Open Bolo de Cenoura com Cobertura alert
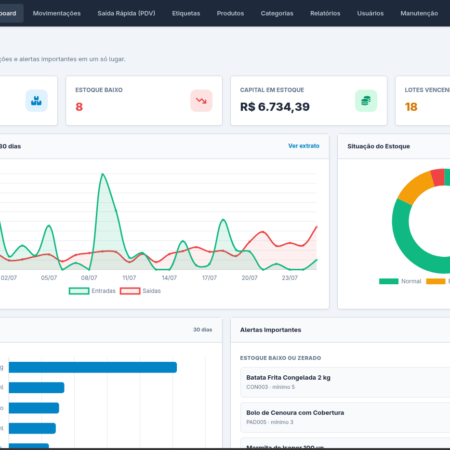Image resolution: width=450 pixels, height=450 pixels. pyautogui.click(x=345, y=417)
